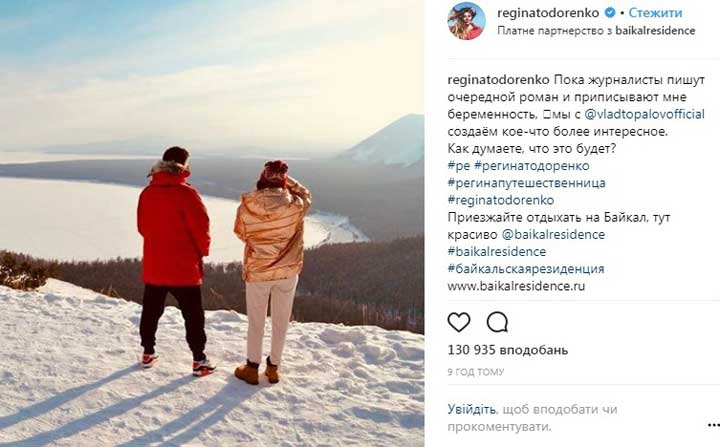Open comments via speech bubble icon
Screen dimensions: 720x447
497,322
